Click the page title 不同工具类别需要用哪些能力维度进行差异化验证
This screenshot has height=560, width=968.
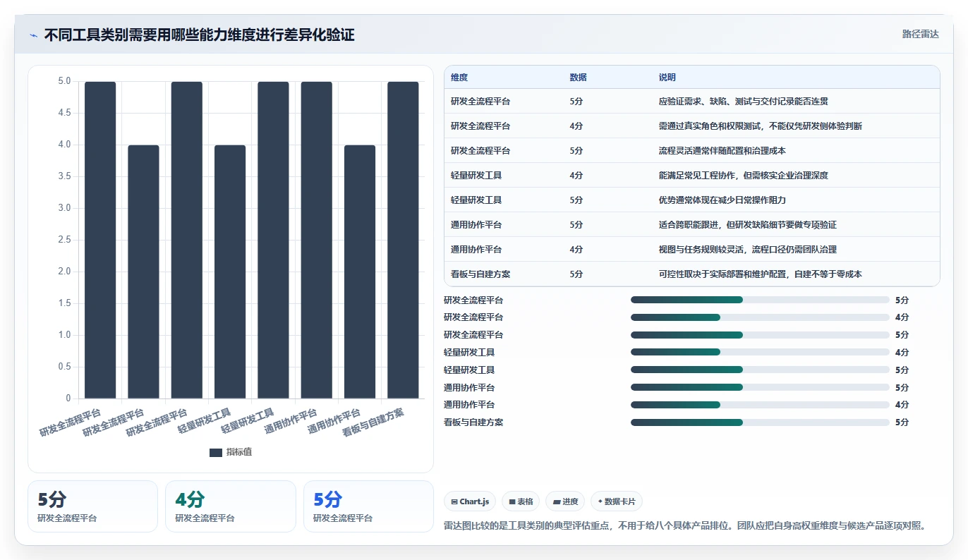[200, 35]
